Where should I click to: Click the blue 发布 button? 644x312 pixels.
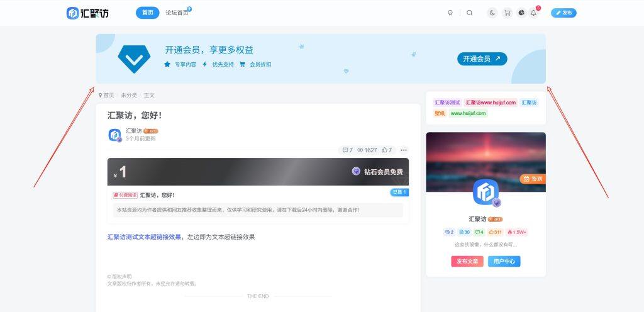563,13
